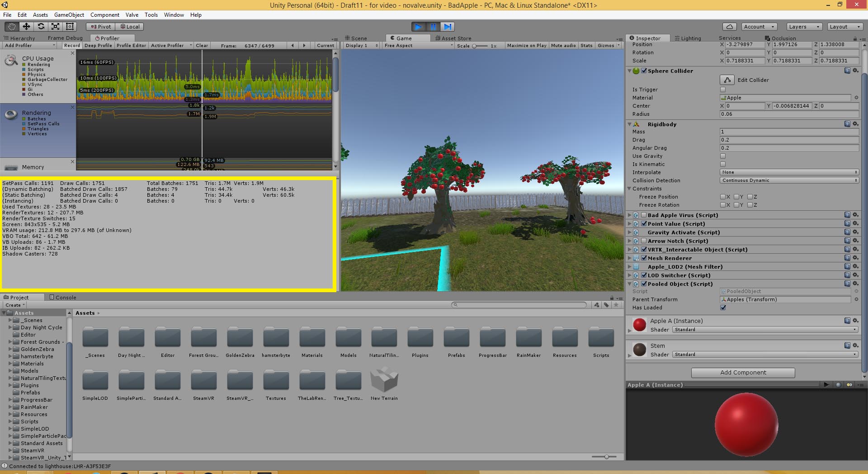868x474 pixels.
Task: Select the Rotate tool
Action: pyautogui.click(x=41, y=27)
